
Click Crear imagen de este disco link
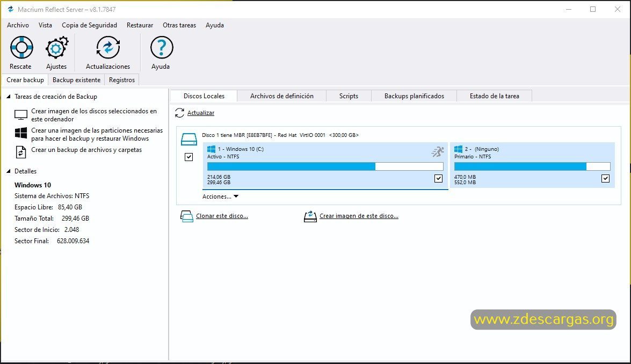[x=359, y=216]
